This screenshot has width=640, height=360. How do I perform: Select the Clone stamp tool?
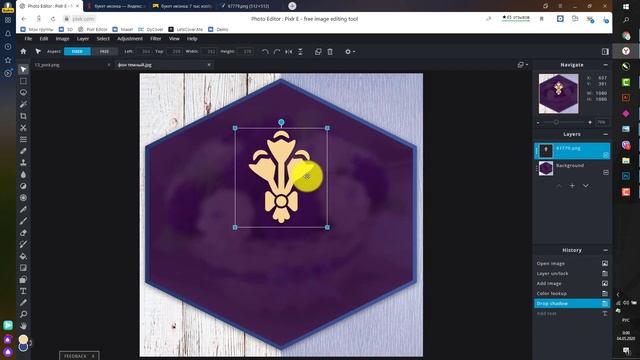(23, 163)
